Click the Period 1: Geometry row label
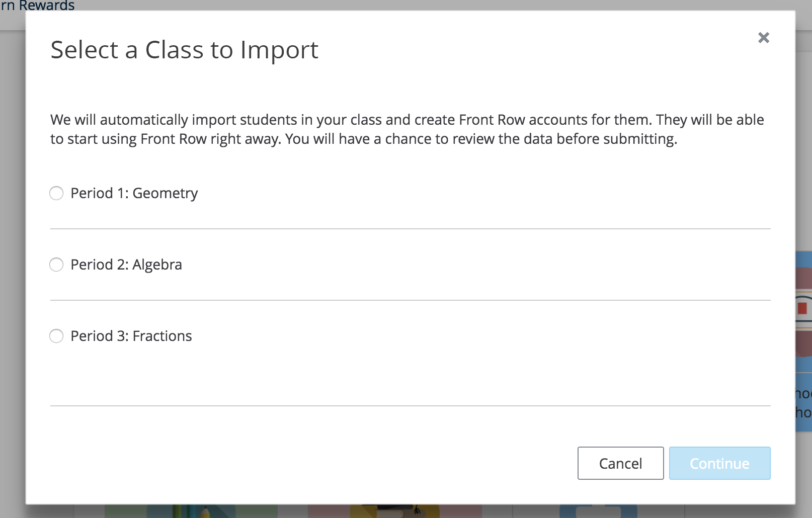Screen dimensions: 812x518 tap(134, 193)
